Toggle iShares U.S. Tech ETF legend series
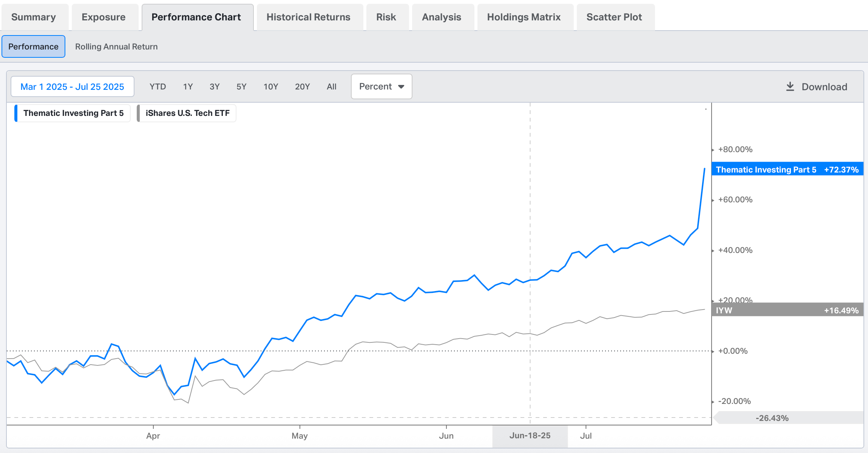This screenshot has width=868, height=453. (187, 113)
